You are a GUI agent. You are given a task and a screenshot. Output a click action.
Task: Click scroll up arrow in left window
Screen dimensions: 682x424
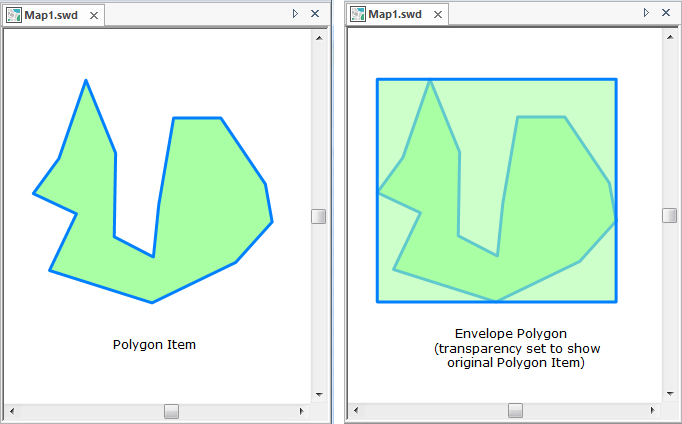point(319,38)
